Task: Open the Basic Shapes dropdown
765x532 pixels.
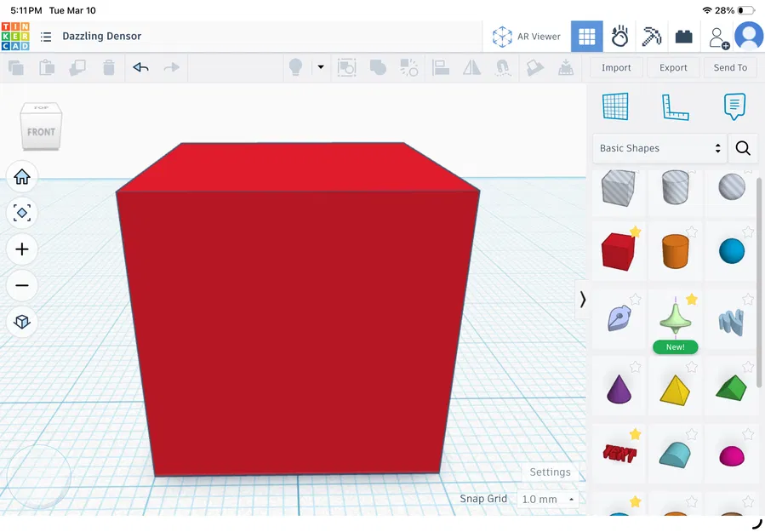Action: 659,148
